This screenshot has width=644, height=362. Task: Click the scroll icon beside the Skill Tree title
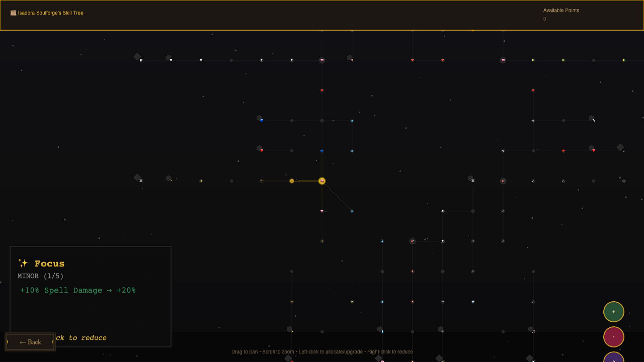[13, 13]
